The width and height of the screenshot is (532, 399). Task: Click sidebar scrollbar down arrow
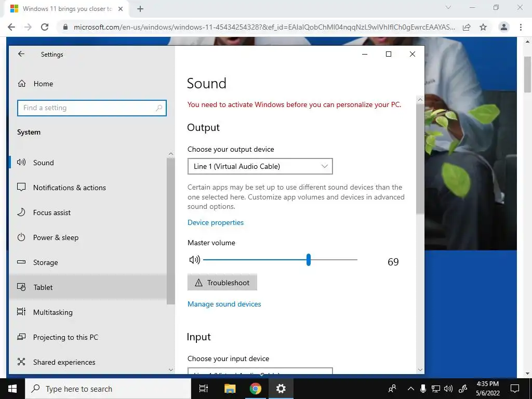[171, 369]
